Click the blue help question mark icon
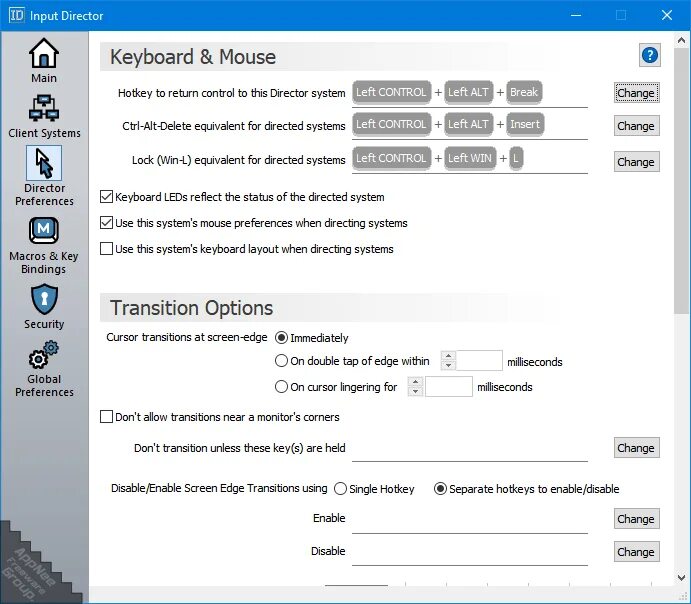 [x=650, y=55]
